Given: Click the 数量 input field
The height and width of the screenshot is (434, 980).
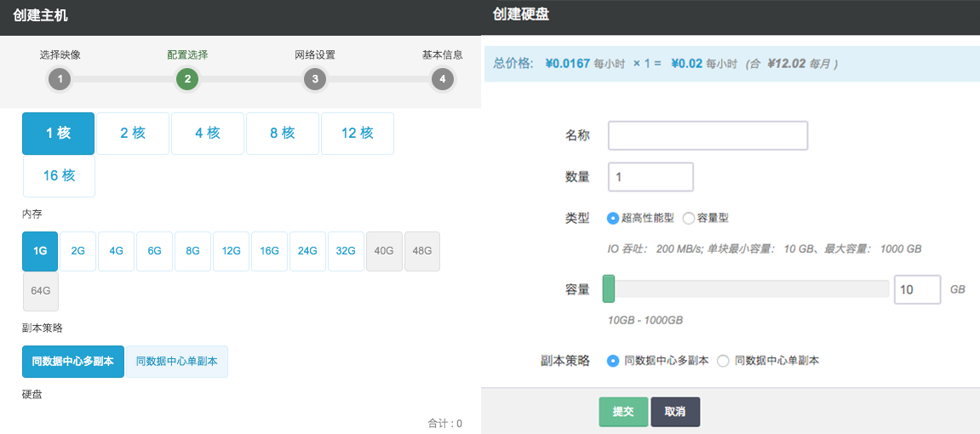Looking at the screenshot, I should tap(650, 177).
